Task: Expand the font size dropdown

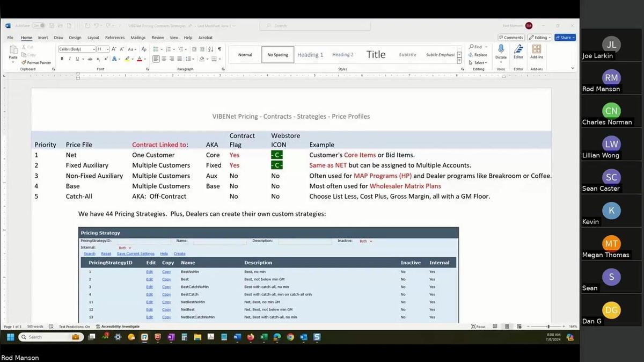Action: coord(107,49)
